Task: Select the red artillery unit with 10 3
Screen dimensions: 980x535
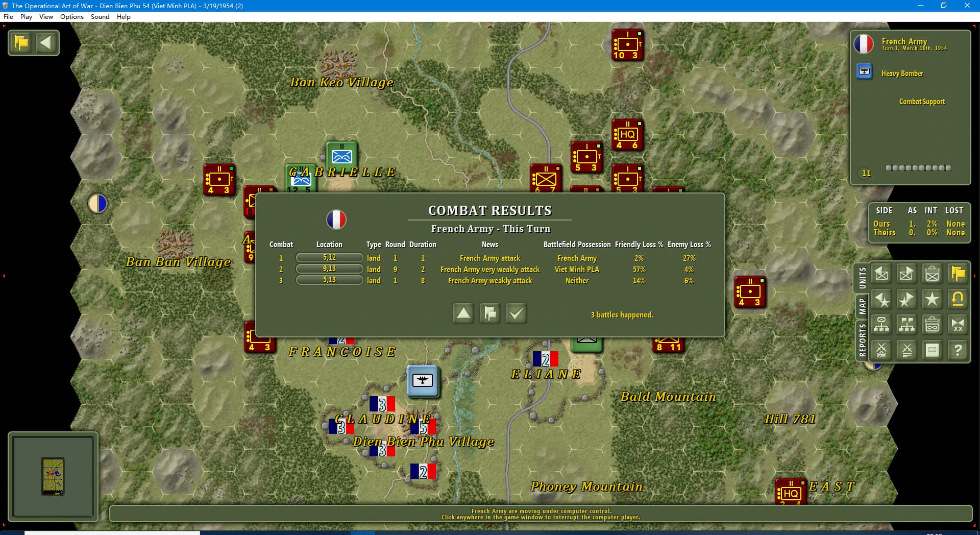Action: coord(627,45)
